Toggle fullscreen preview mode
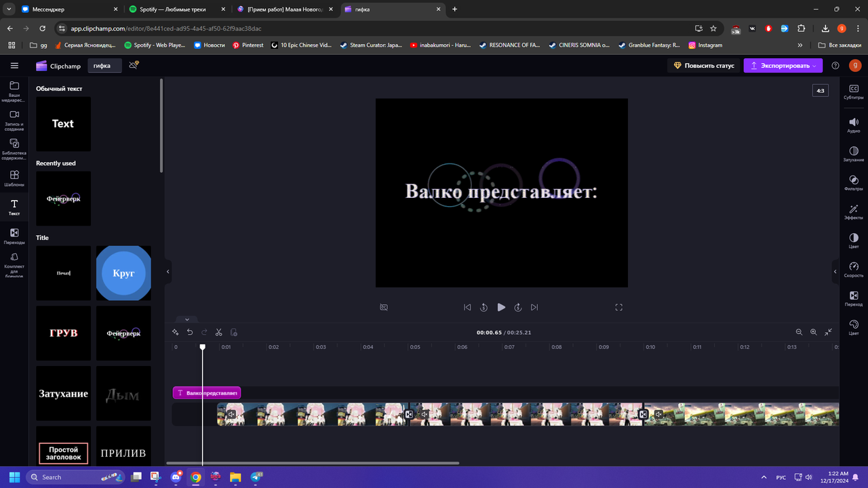 618,307
